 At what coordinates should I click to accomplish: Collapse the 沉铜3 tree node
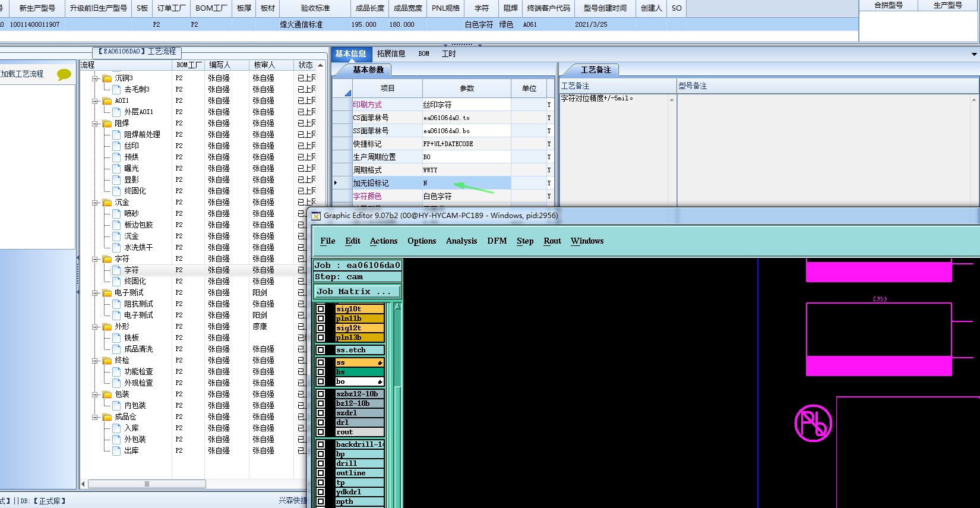(x=95, y=78)
